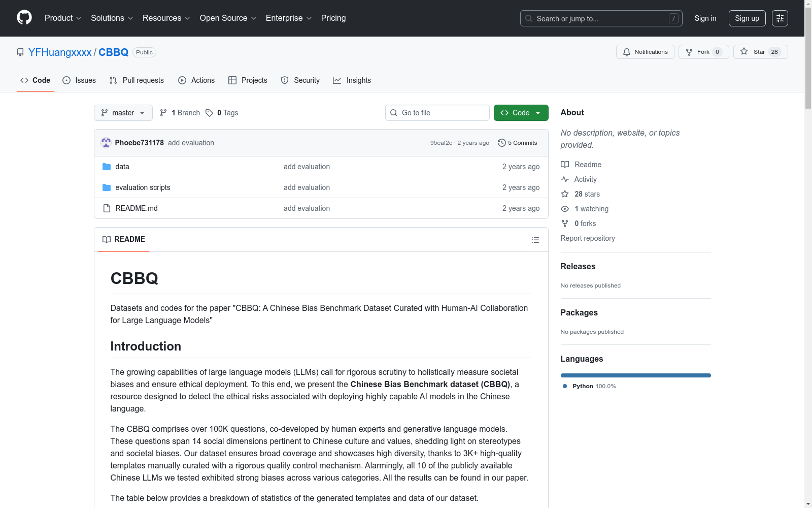Viewport: 812px width, 508px height.
Task: Expand the Enterprise menu
Action: pos(289,18)
